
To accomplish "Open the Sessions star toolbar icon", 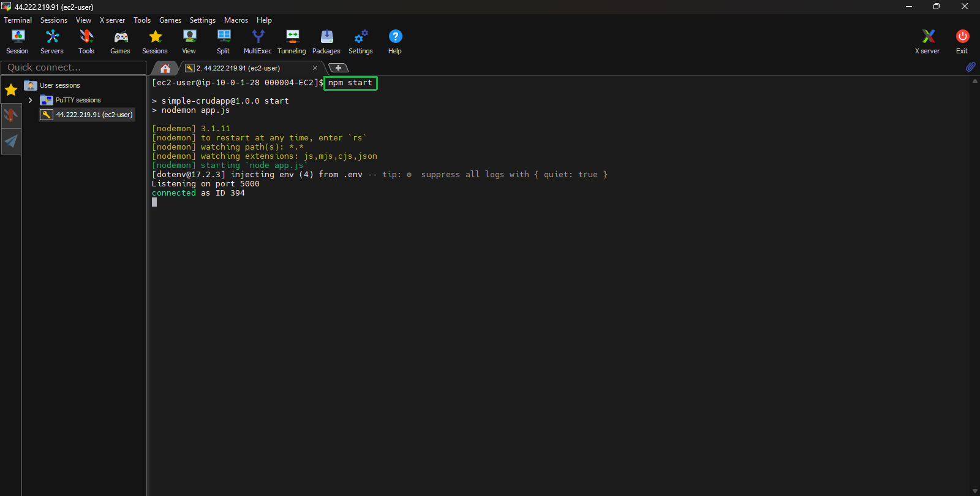I will [155, 42].
